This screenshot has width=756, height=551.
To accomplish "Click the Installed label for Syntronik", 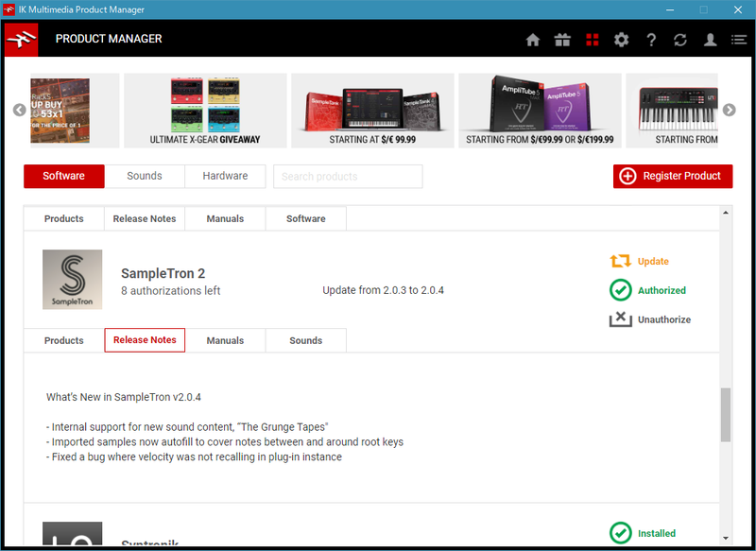I will 656,533.
